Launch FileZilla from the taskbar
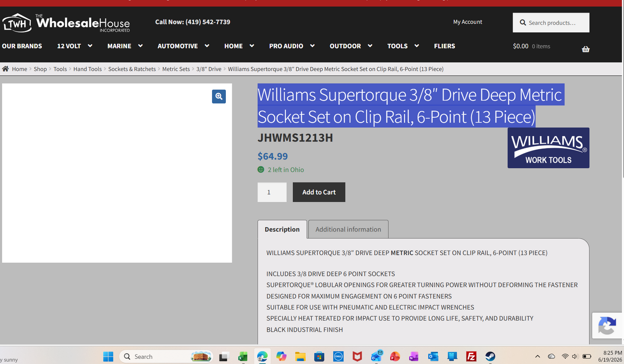This screenshot has height=364, width=624. pyautogui.click(x=471, y=357)
